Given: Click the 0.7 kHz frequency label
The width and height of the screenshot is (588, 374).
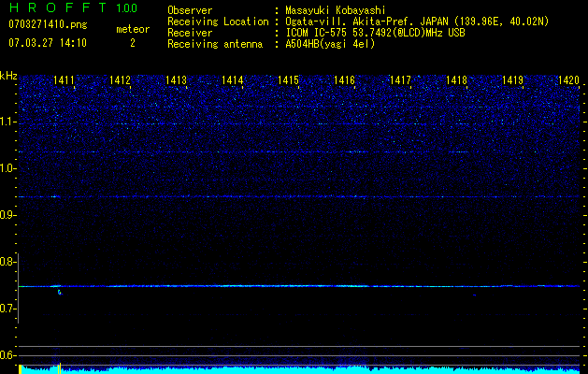Looking at the screenshot, I should coord(7,309).
